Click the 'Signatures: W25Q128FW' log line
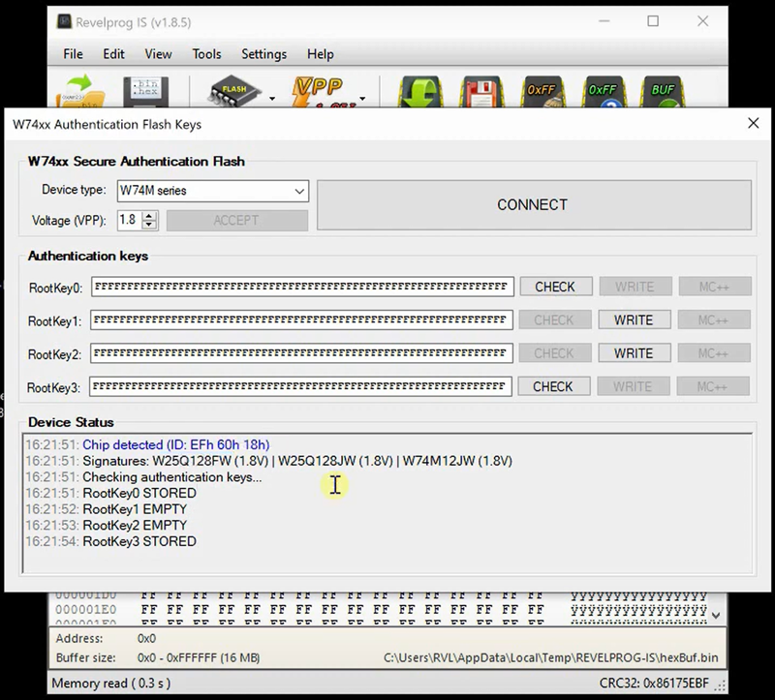This screenshot has height=700, width=775. click(x=297, y=461)
